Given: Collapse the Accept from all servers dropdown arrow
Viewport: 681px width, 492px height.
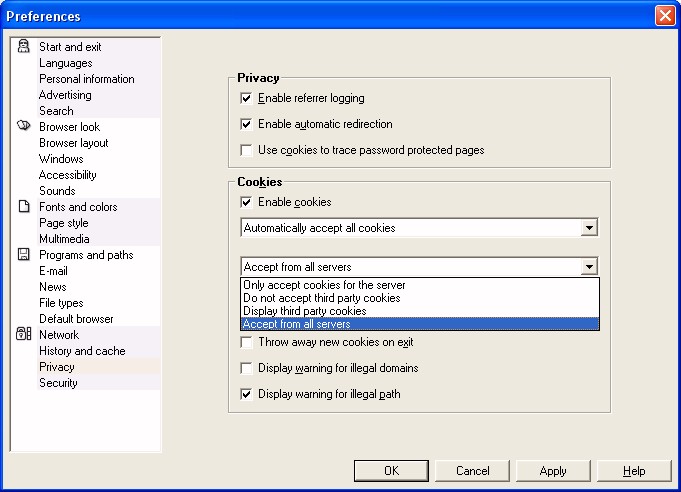Looking at the screenshot, I should coord(589,267).
